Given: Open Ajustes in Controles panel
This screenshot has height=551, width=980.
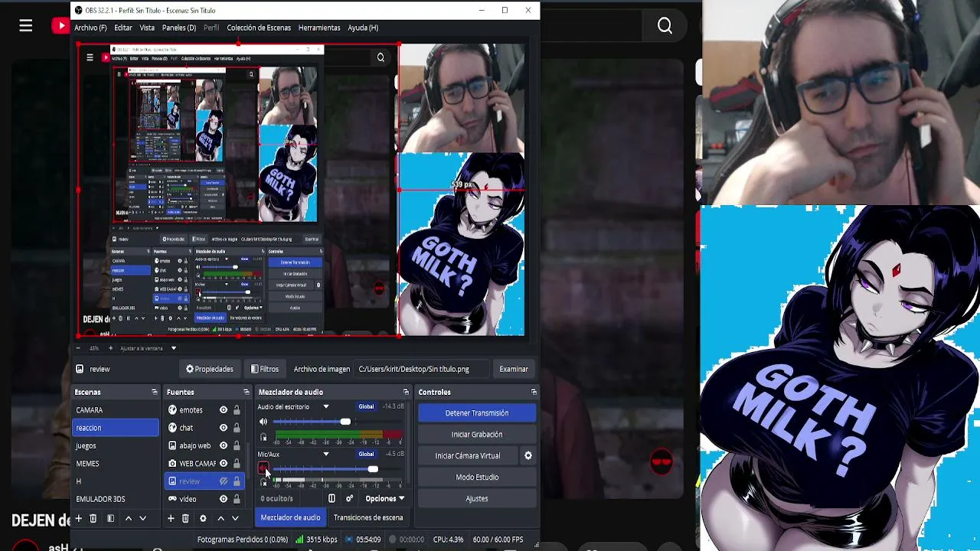Looking at the screenshot, I should pos(477,499).
